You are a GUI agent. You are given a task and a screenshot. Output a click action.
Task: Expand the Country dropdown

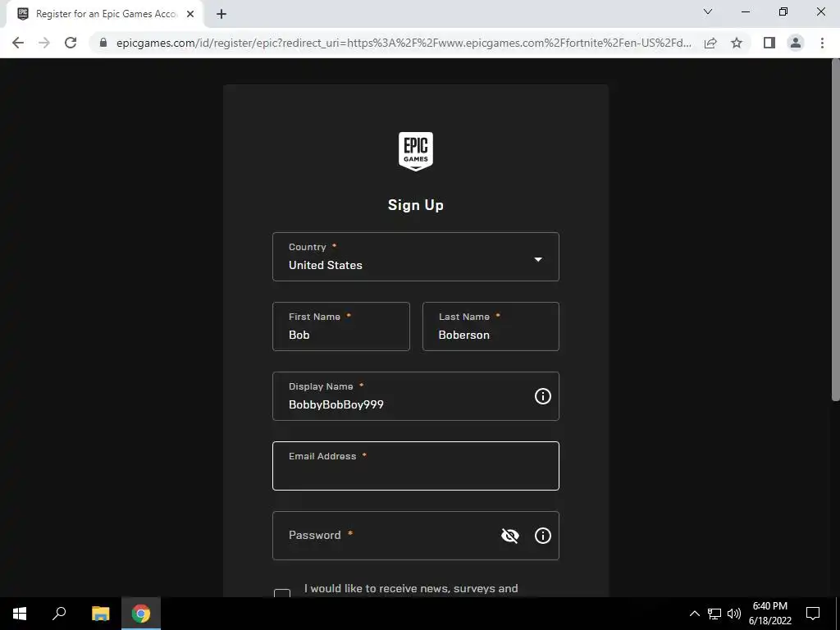pyautogui.click(x=416, y=257)
